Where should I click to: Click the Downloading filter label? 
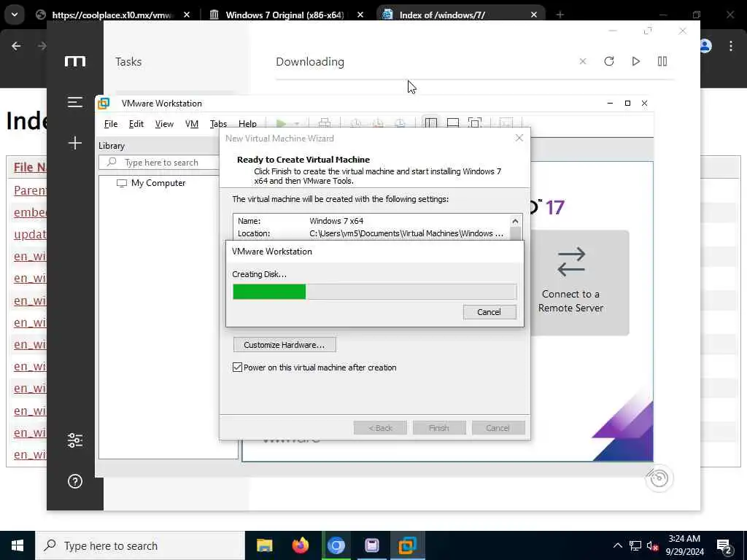pos(310,62)
